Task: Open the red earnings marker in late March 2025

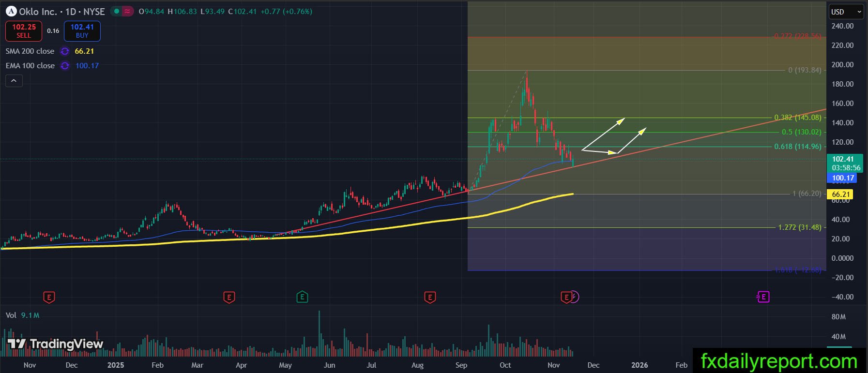Action: (229, 297)
